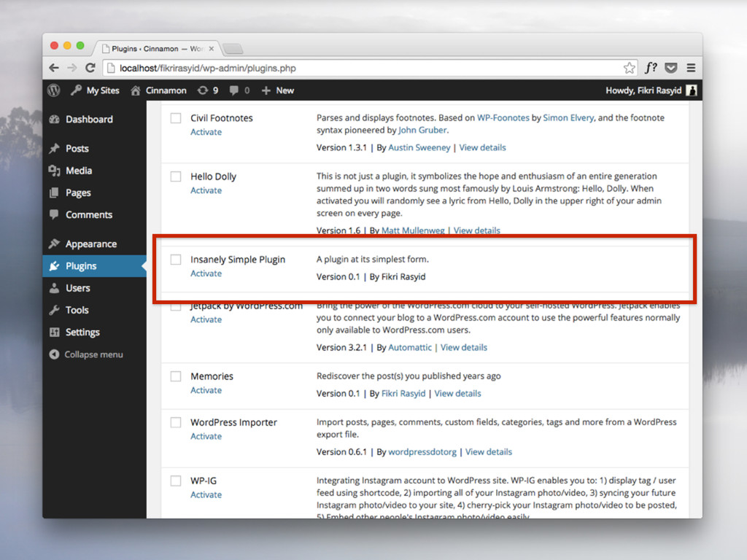The width and height of the screenshot is (747, 560).
Task: Click the browser forward arrow
Action: pyautogui.click(x=72, y=68)
